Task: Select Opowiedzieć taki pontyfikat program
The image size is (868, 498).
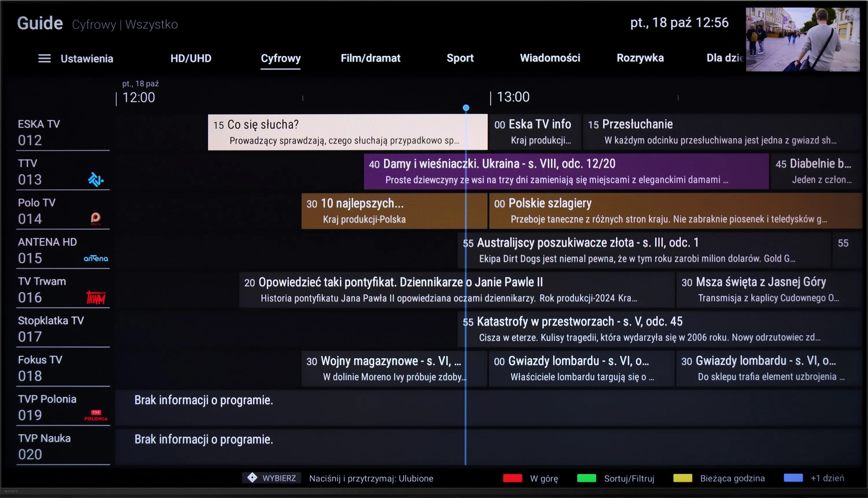Action: pos(457,290)
